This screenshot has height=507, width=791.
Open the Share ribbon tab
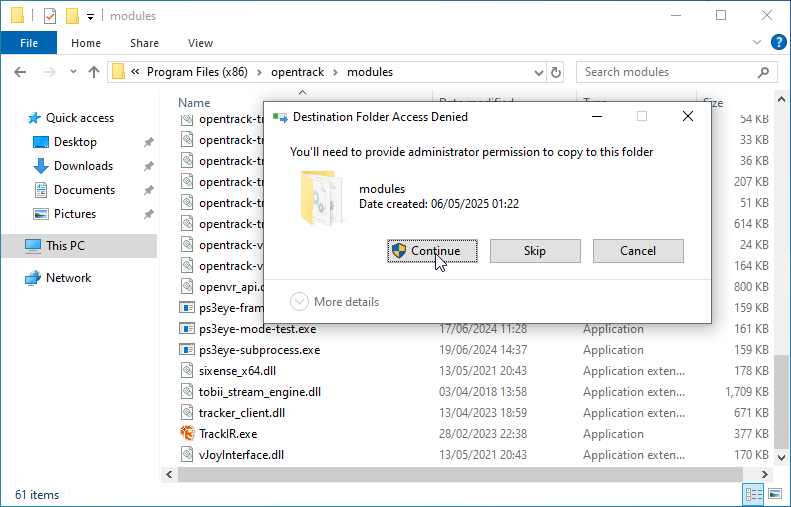(x=144, y=43)
